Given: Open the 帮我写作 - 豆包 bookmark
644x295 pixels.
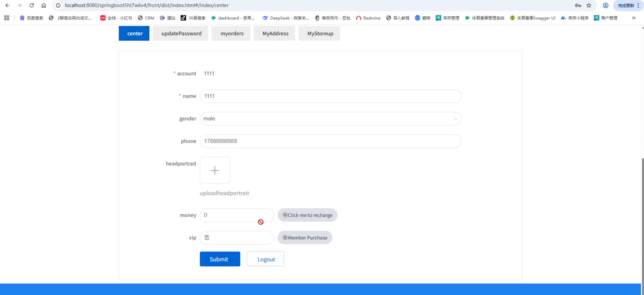Looking at the screenshot, I should 332,18.
